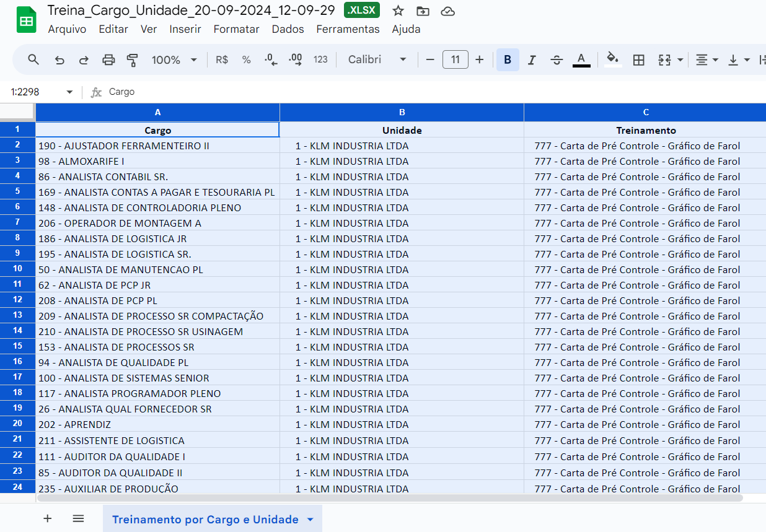The width and height of the screenshot is (766, 532).
Task: Select the Unidade header cell
Action: (402, 130)
